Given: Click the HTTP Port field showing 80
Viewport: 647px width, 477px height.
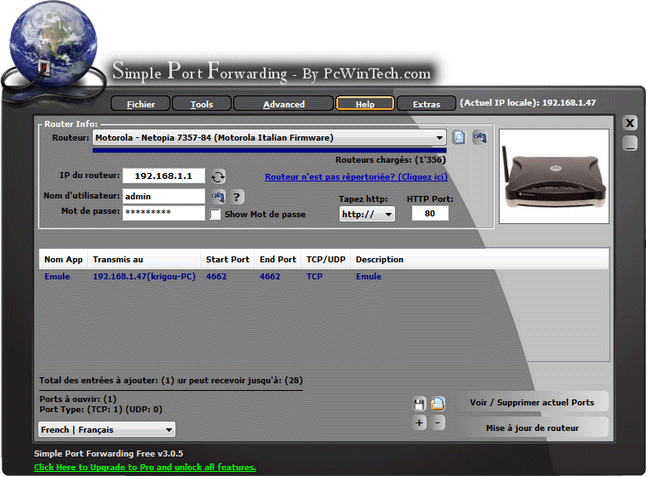Looking at the screenshot, I should 430,213.
